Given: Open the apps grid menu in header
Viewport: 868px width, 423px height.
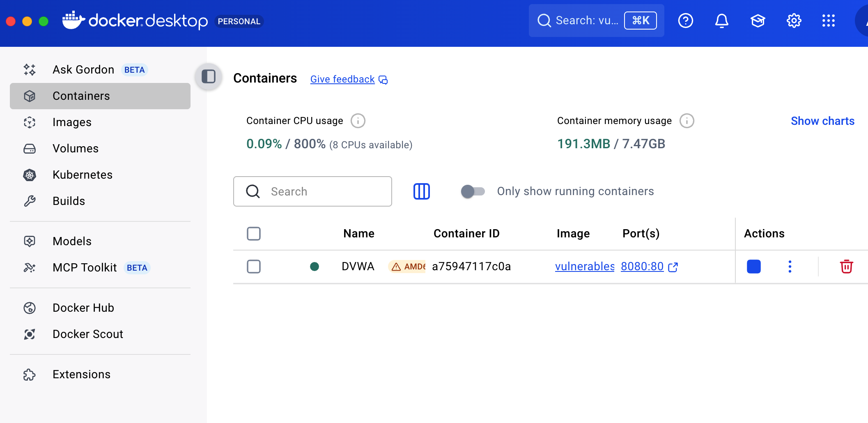Looking at the screenshot, I should 828,21.
